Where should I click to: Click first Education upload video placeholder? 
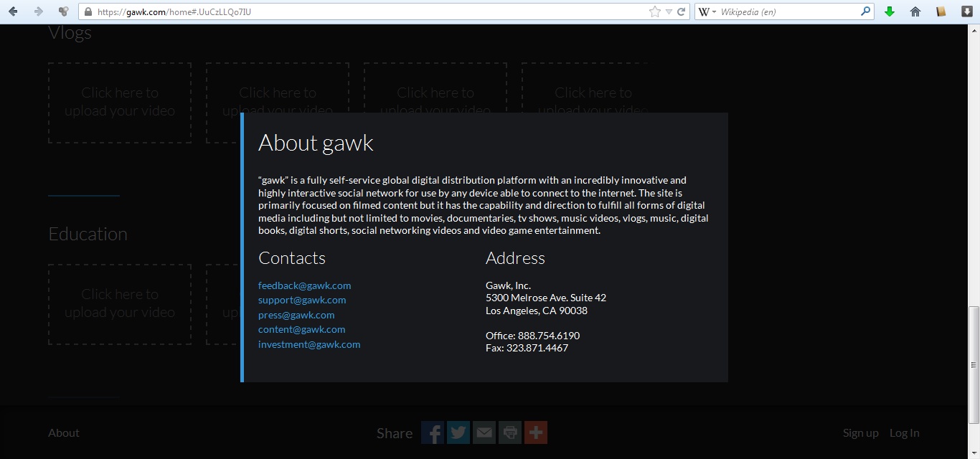point(120,304)
